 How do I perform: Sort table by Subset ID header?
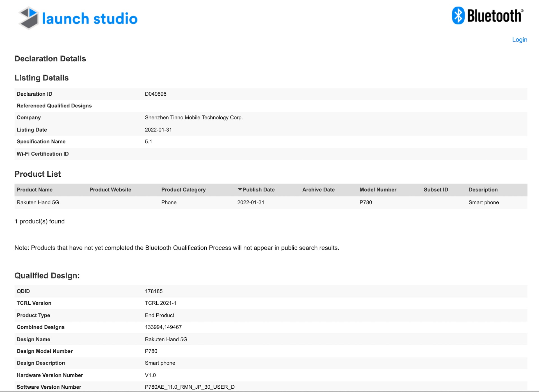(436, 190)
